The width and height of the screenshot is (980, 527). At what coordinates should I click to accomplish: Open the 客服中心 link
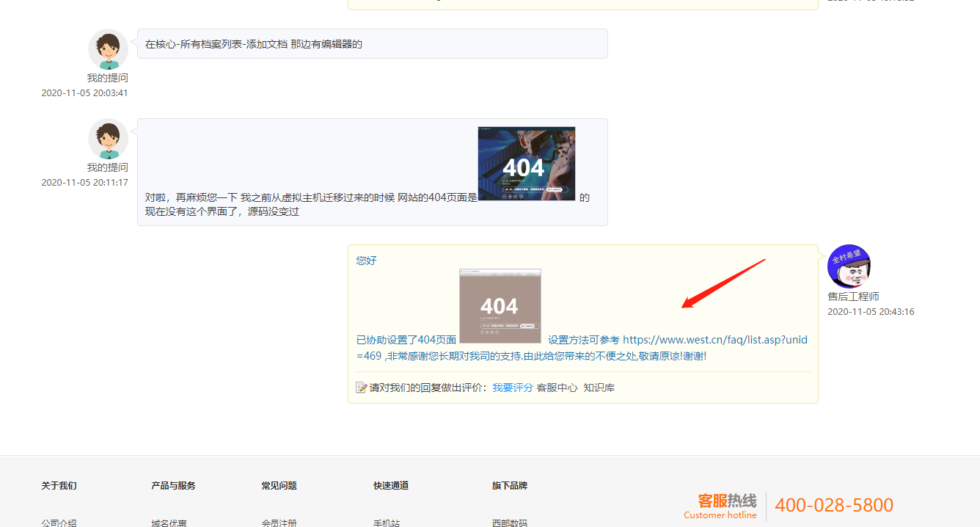557,388
